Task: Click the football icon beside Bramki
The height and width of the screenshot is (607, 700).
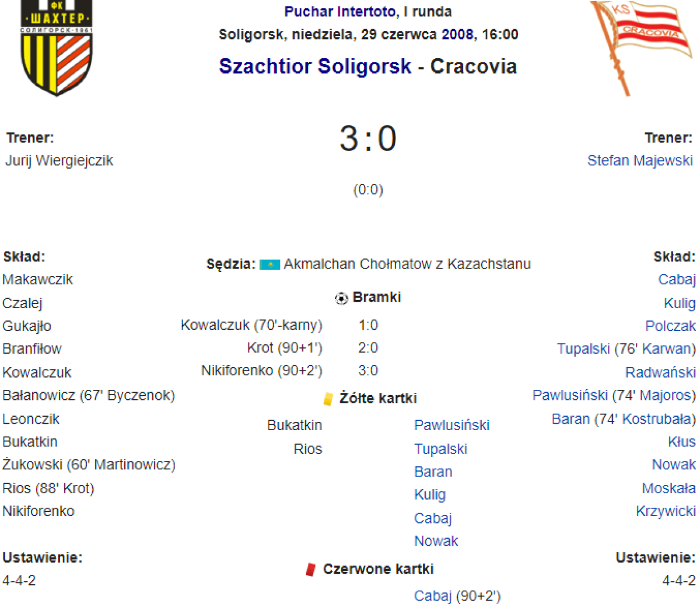Action: (341, 298)
